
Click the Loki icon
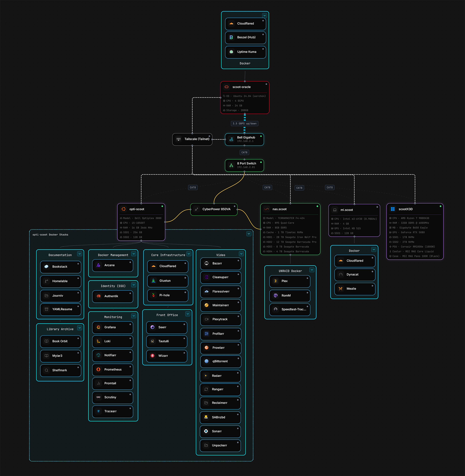click(98, 341)
